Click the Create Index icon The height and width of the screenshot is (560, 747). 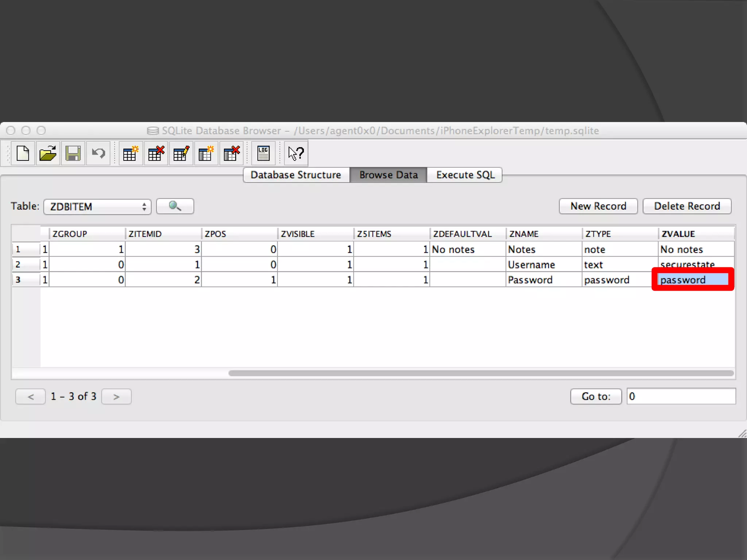(206, 153)
